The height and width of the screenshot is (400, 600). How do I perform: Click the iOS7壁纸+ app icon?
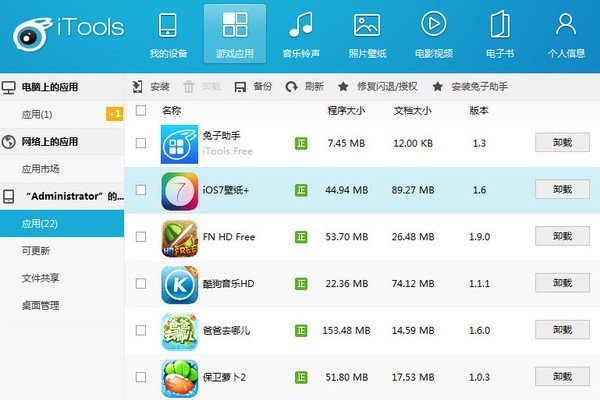(x=179, y=191)
